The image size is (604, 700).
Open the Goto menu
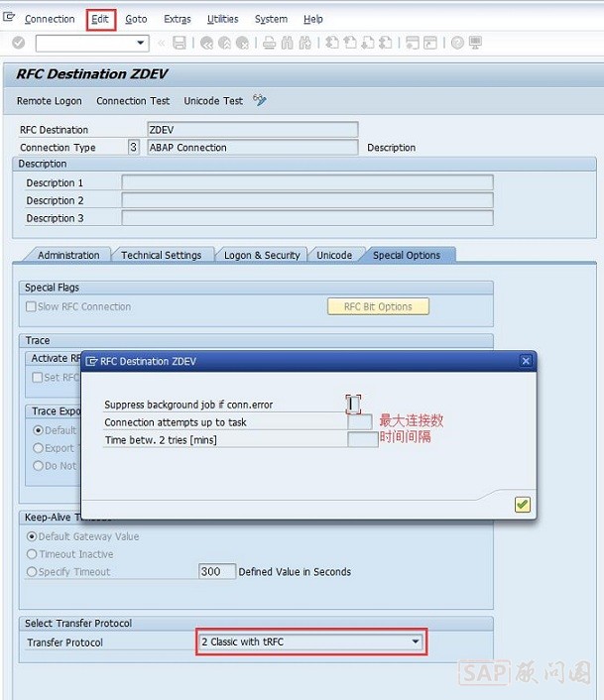pos(136,19)
